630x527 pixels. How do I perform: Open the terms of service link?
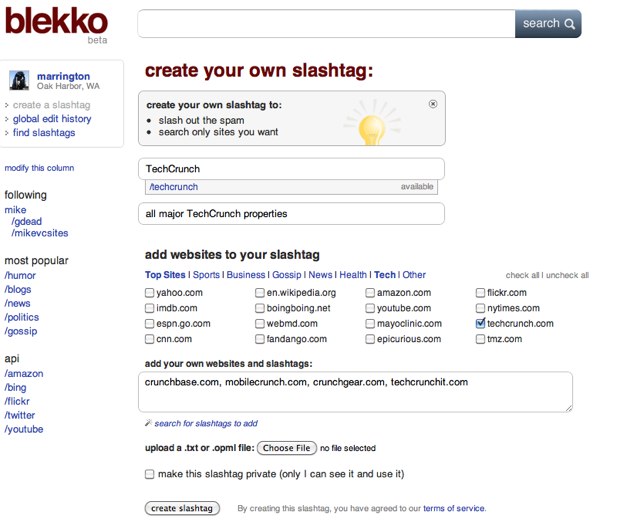click(454, 509)
